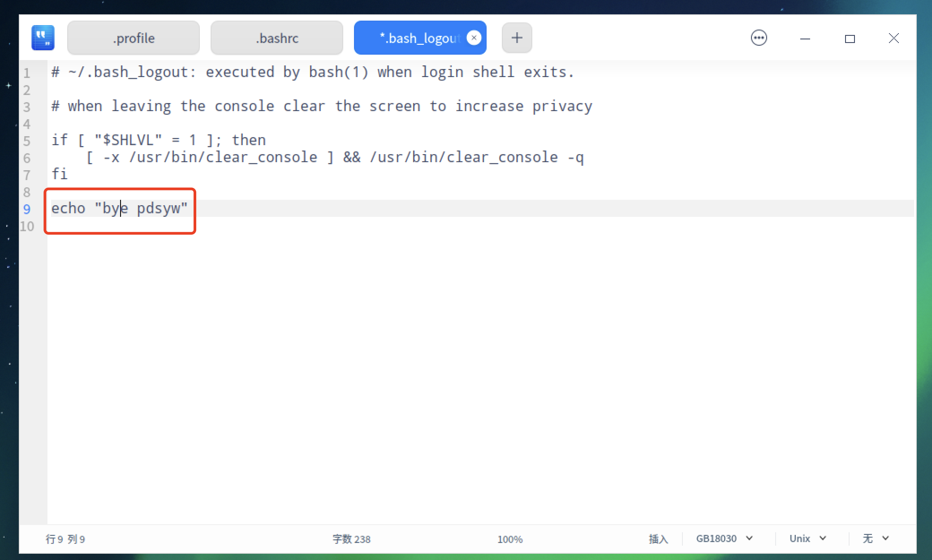Click the zoom level 100% indicator
932x560 pixels.
pos(509,538)
